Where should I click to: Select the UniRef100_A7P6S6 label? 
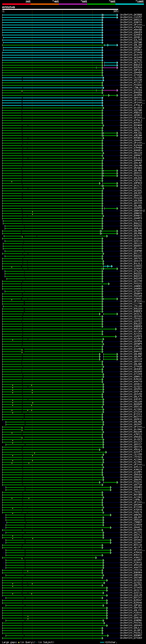pos(131,27)
